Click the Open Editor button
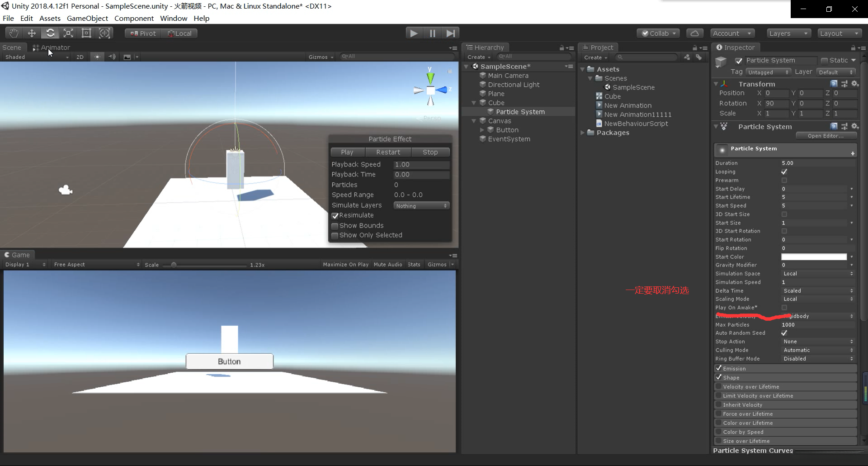This screenshot has height=466, width=868. coord(826,136)
